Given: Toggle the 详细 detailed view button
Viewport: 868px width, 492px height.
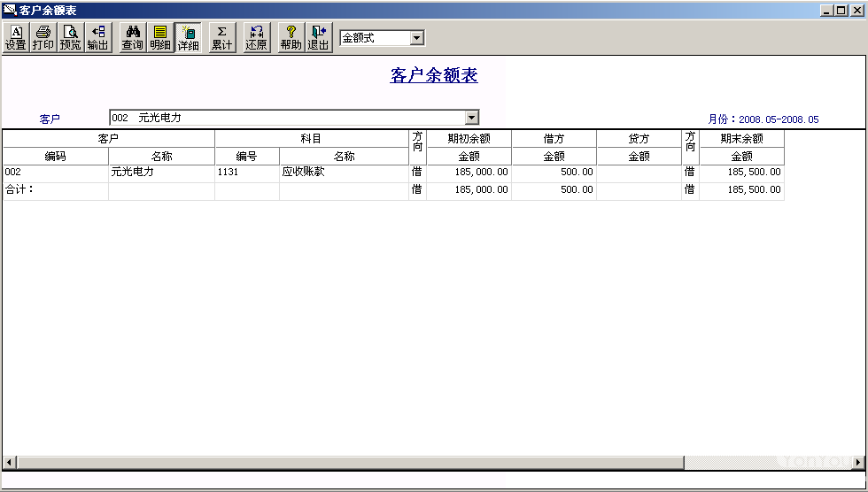Looking at the screenshot, I should [188, 37].
